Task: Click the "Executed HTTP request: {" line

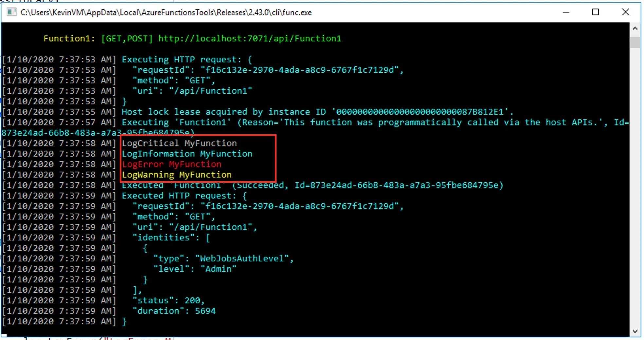Action: point(184,196)
